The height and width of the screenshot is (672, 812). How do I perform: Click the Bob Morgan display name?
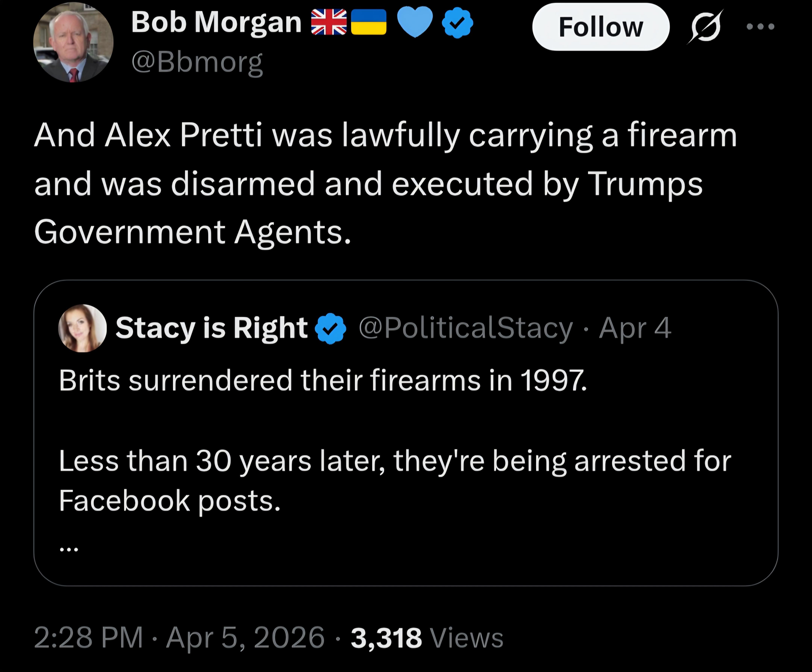216,22
